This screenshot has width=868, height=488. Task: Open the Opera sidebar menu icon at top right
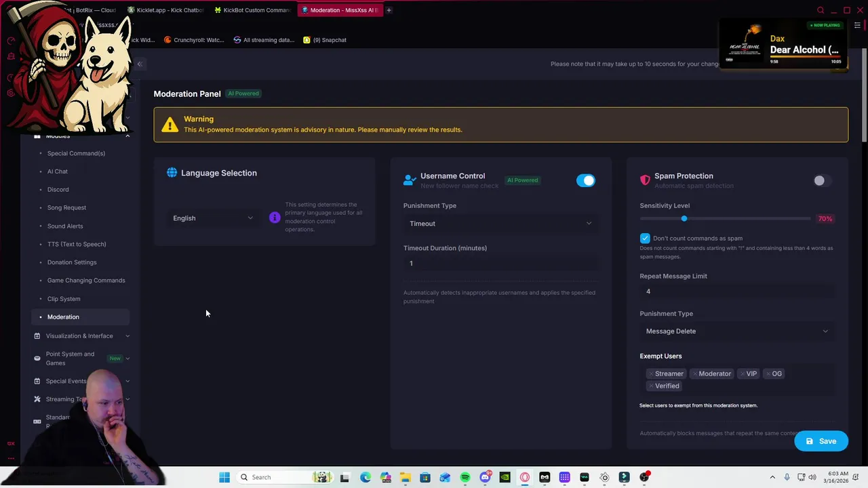pos(857,26)
